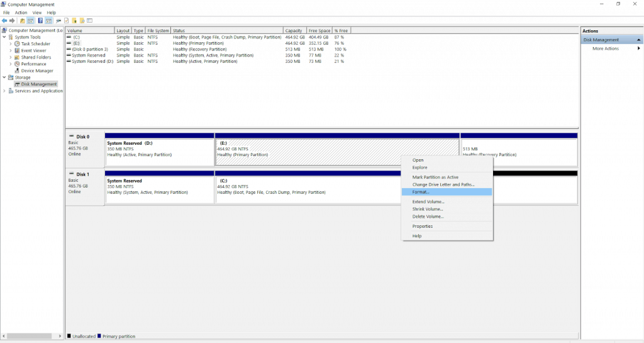Click the Disk 0 drive icon

click(72, 137)
